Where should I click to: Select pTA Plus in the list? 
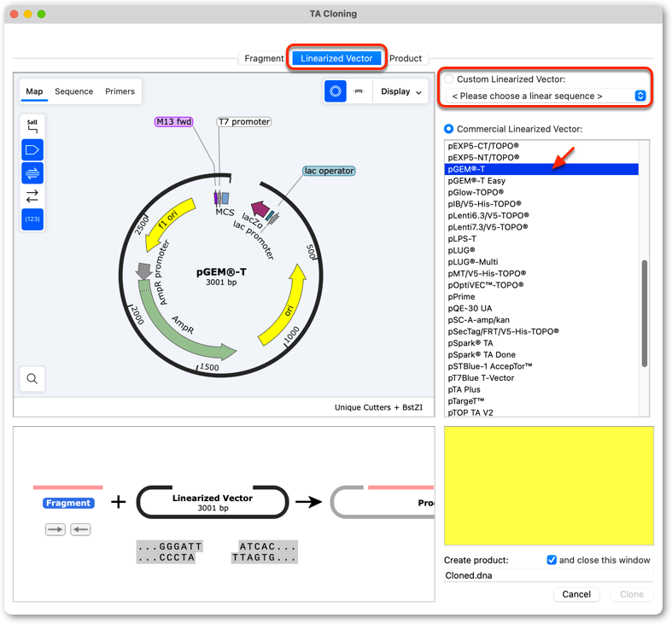[x=541, y=389]
